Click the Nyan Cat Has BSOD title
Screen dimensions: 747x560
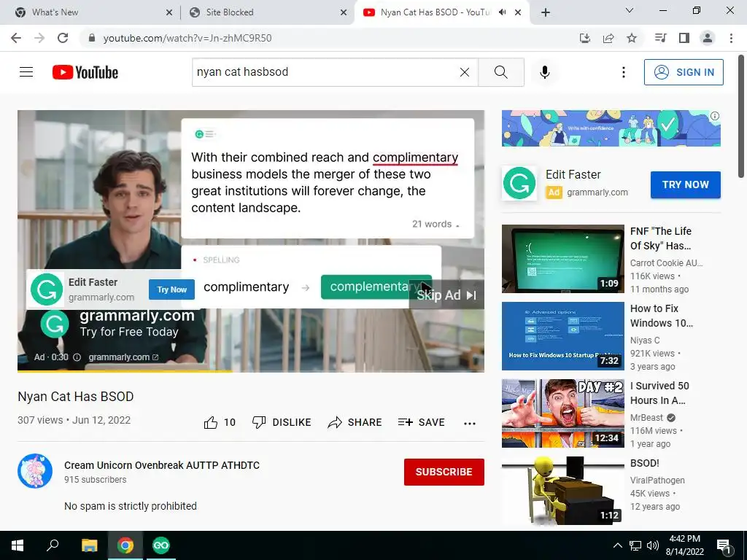76,396
